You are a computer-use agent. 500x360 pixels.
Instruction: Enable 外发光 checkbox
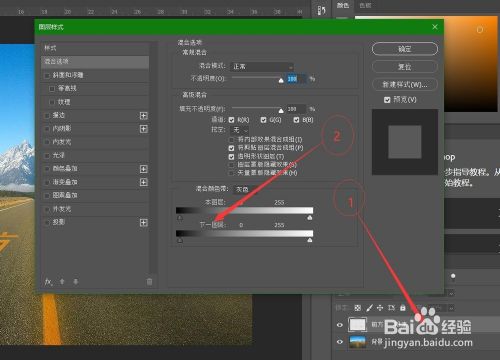click(x=47, y=209)
